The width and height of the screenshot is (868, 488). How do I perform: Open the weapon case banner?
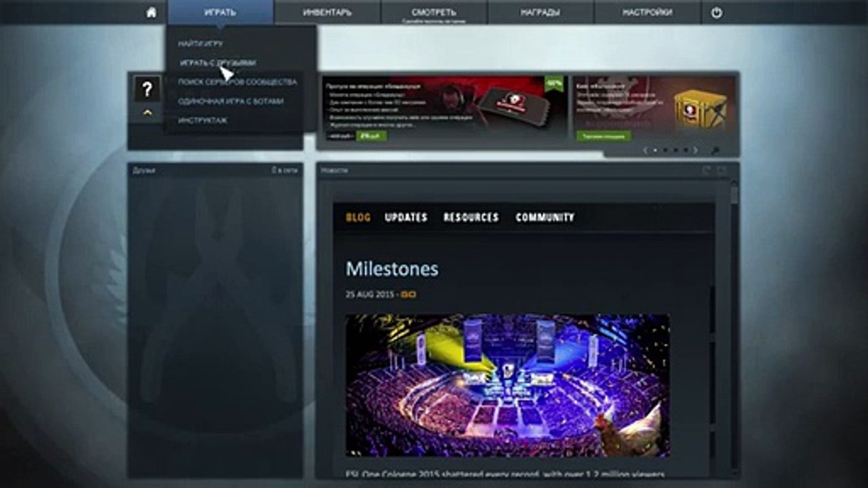[654, 108]
